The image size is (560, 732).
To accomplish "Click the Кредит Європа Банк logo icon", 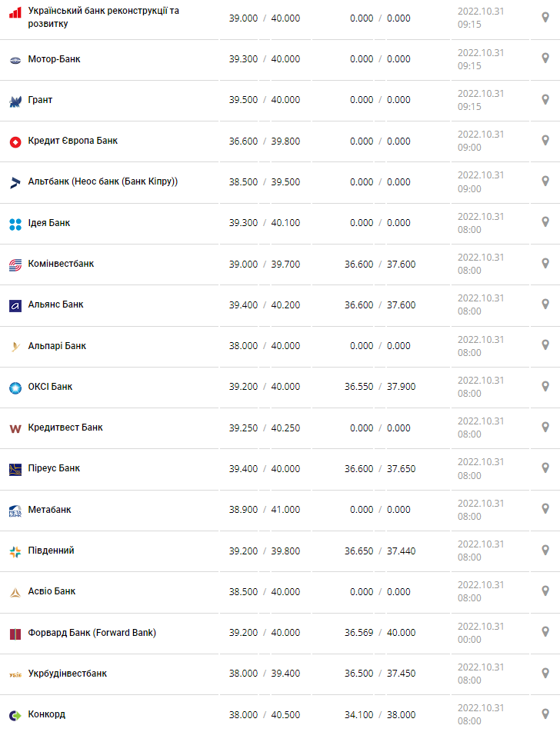I will pos(15,141).
